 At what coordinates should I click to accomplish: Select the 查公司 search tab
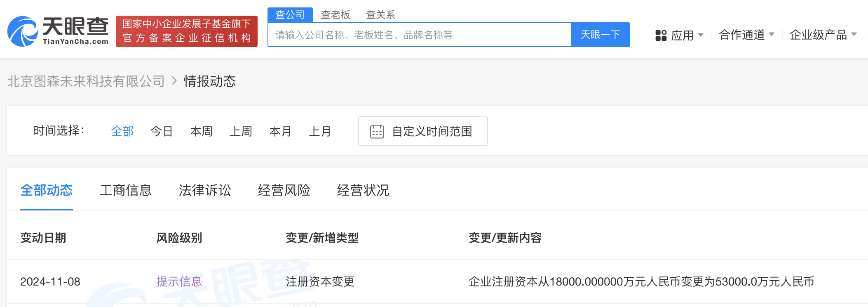pyautogui.click(x=290, y=15)
